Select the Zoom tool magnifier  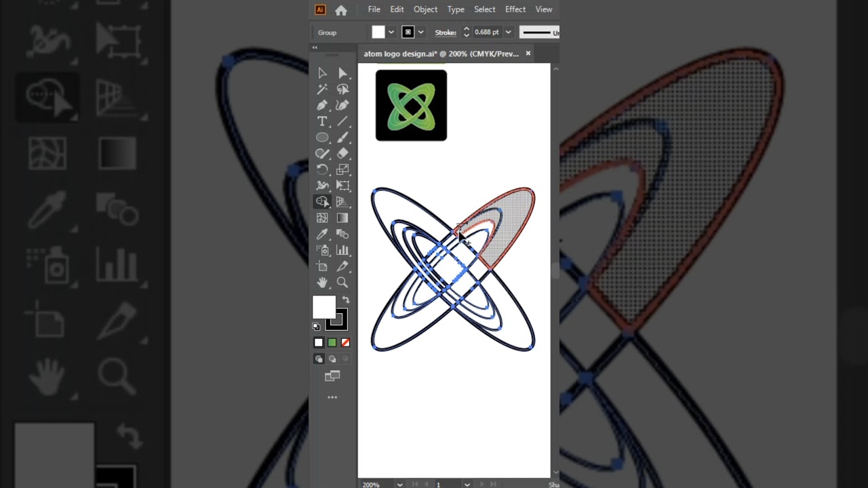[x=342, y=282]
